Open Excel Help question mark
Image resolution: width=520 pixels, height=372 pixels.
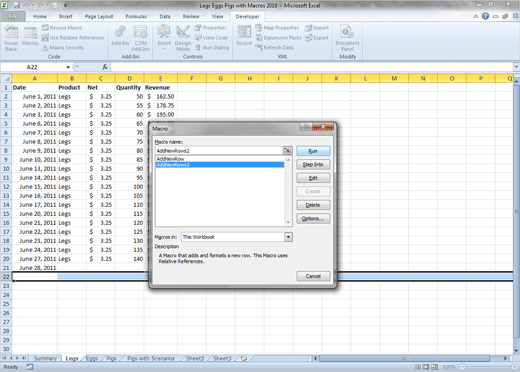pos(485,16)
